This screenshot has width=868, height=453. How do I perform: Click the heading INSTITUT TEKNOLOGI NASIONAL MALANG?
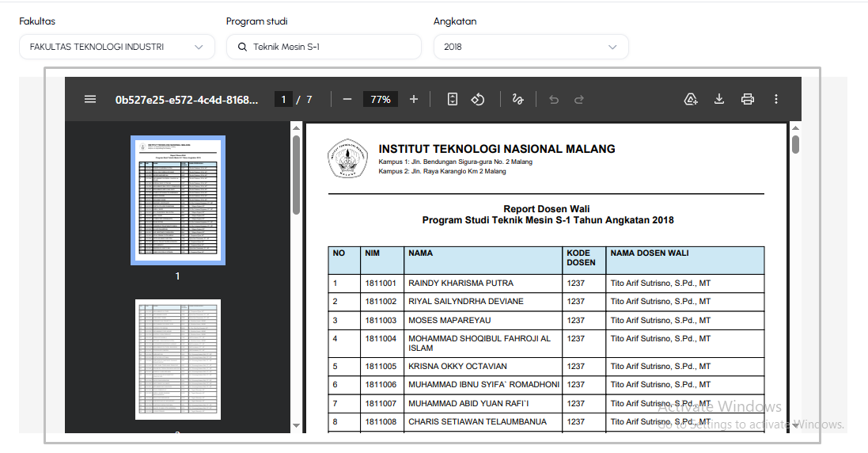(497, 149)
